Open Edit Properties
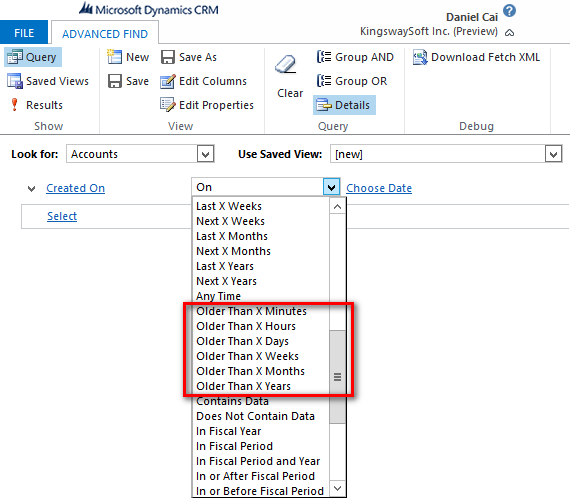The image size is (570, 500). click(206, 105)
